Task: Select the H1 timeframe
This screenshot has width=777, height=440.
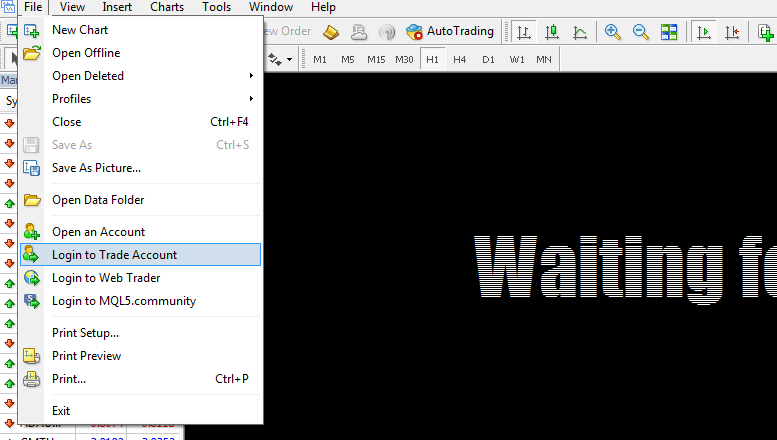Action: pos(432,59)
